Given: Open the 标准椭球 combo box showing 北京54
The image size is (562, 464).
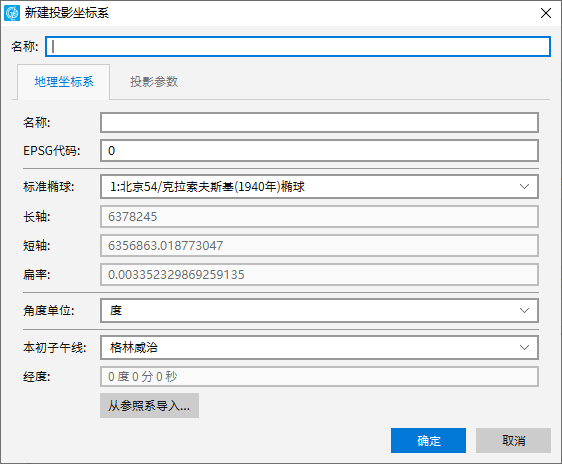Looking at the screenshot, I should click(x=319, y=186).
